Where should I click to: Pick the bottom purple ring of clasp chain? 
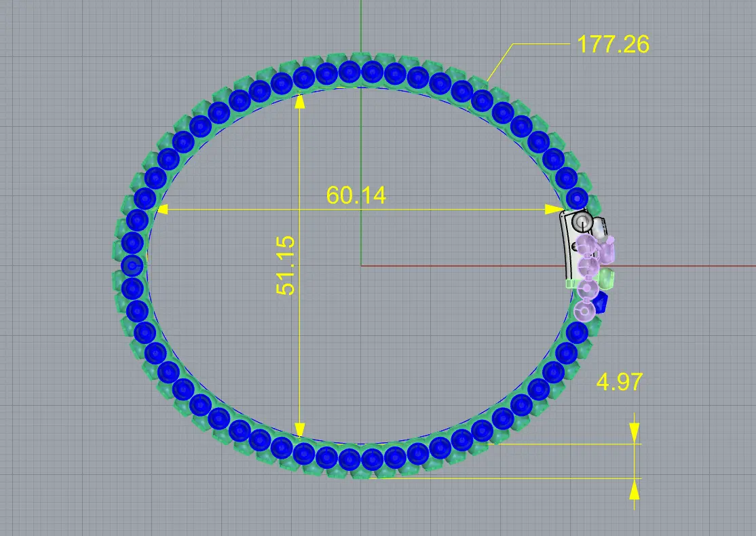point(584,311)
